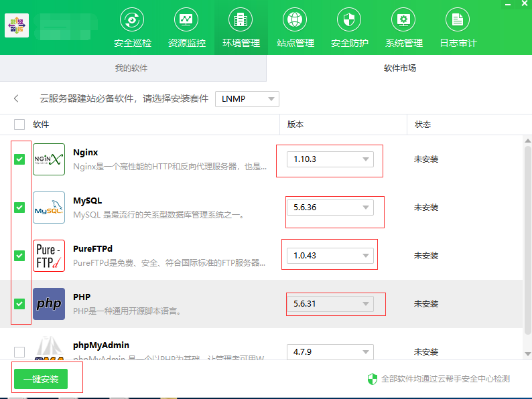Open 资源监控 resource monitor icon
Image resolution: width=532 pixels, height=399 pixels.
(186, 19)
